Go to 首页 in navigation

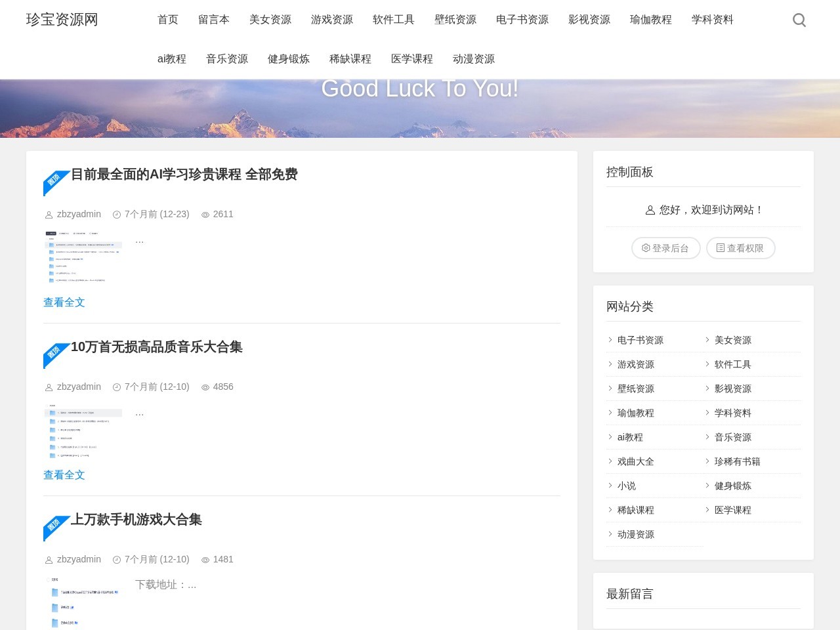point(168,20)
